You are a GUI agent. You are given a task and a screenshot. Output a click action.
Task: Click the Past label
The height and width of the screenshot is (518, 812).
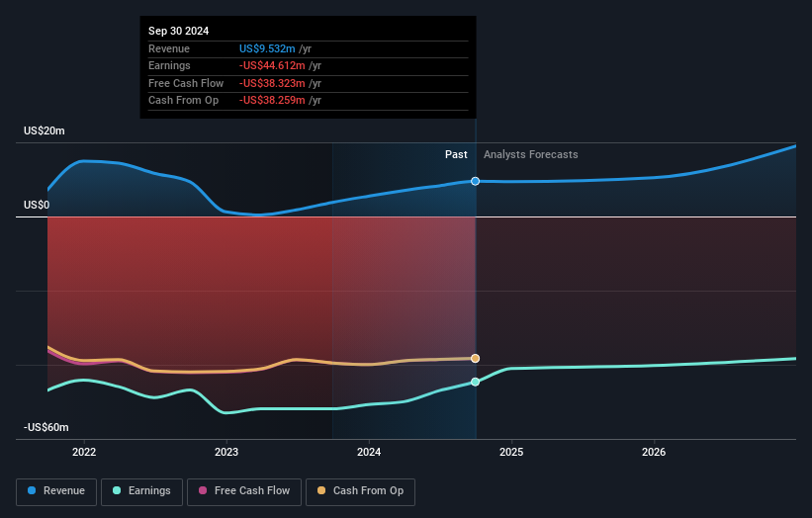(x=456, y=154)
